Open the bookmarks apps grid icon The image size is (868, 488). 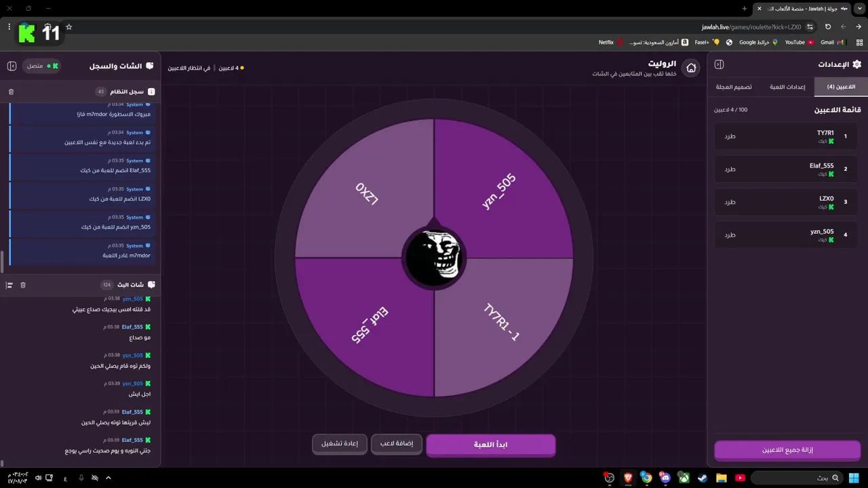[858, 42]
